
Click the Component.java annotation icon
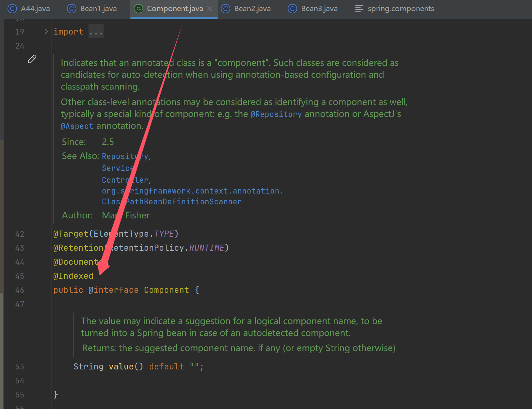(138, 9)
